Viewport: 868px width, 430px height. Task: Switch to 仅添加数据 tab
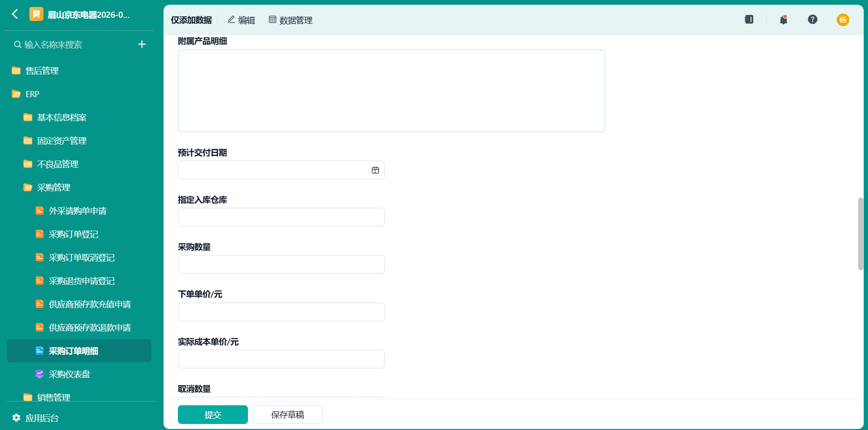click(191, 20)
